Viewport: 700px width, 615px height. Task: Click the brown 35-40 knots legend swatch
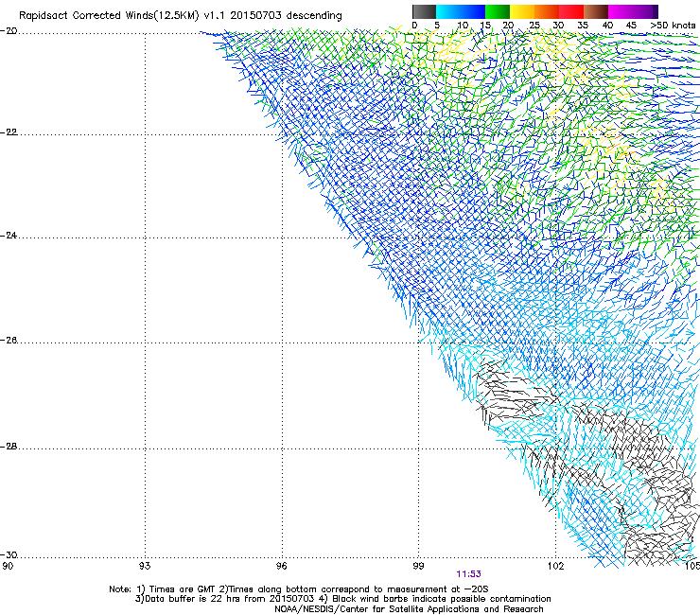pos(596,11)
